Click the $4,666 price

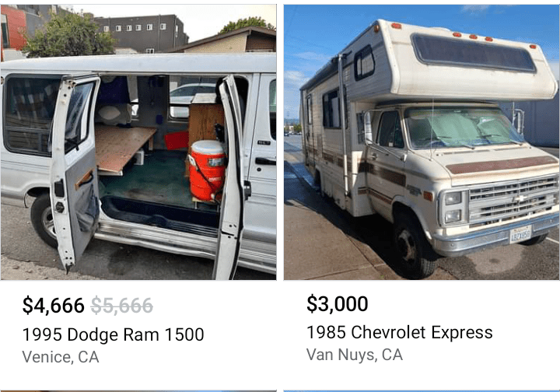pyautogui.click(x=53, y=306)
